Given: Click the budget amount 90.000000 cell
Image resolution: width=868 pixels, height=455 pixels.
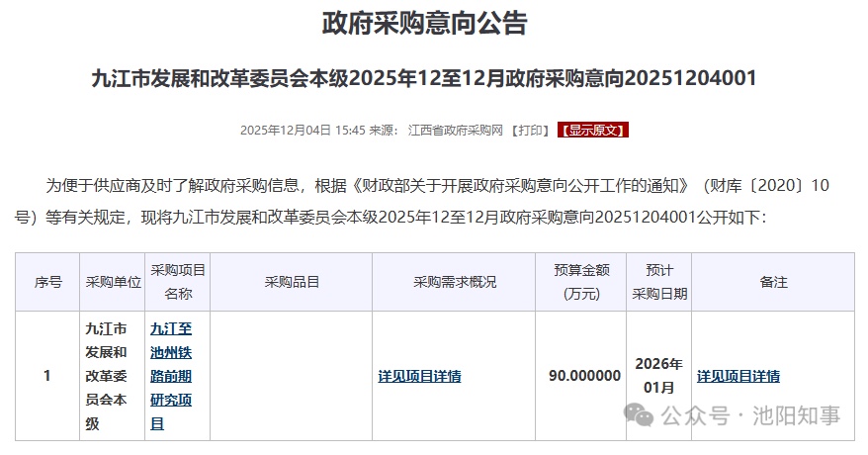Looking at the screenshot, I should pyautogui.click(x=584, y=376).
